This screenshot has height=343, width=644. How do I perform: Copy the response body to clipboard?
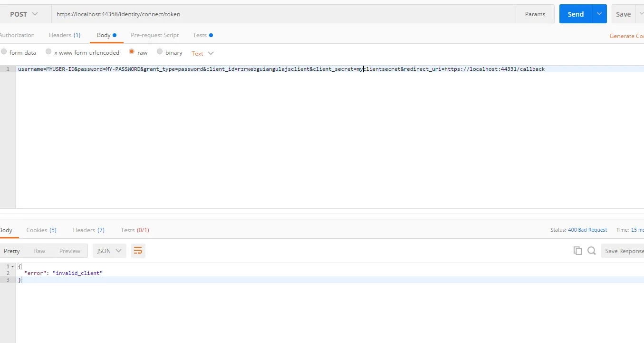(x=578, y=251)
